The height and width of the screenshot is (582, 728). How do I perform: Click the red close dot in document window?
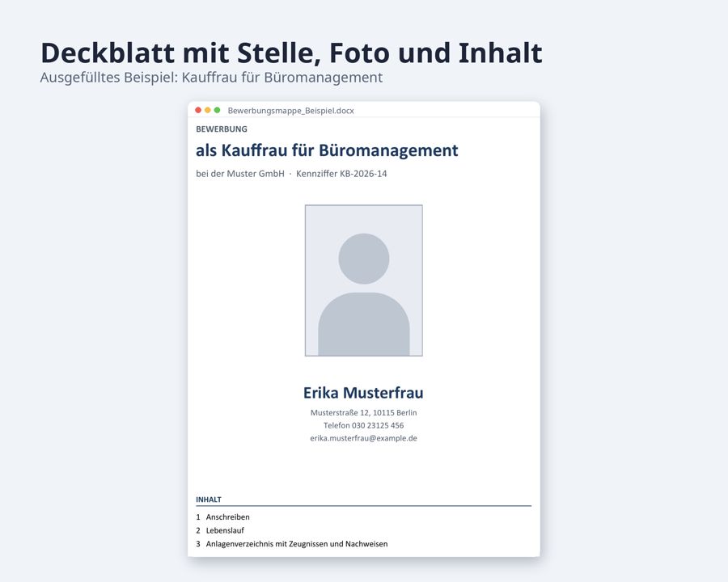pos(198,110)
